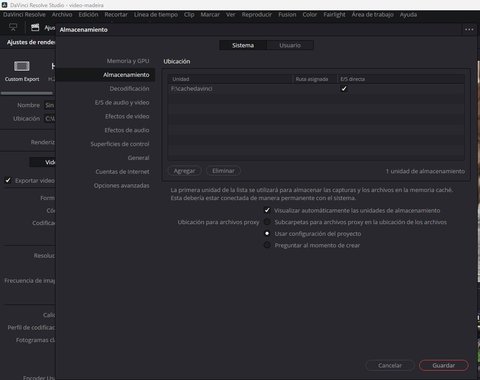The height and width of the screenshot is (380, 480).
Task: Click the Nombre input field in render settings
Action: 50,105
